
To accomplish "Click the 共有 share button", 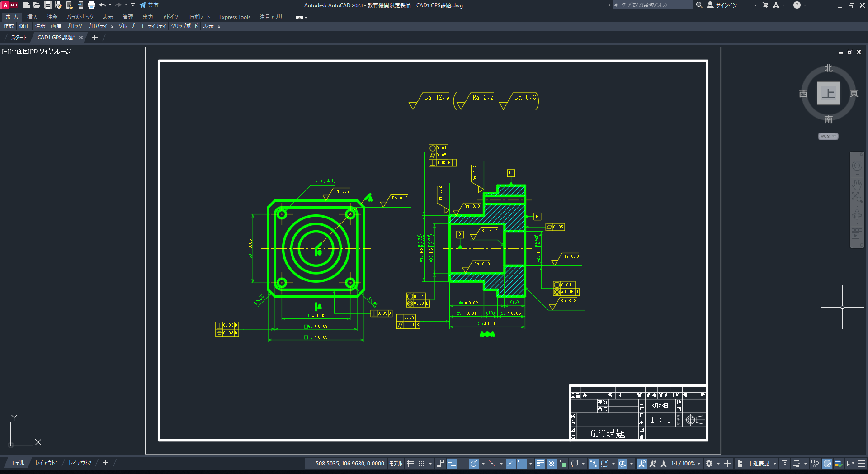I will coord(149,5).
